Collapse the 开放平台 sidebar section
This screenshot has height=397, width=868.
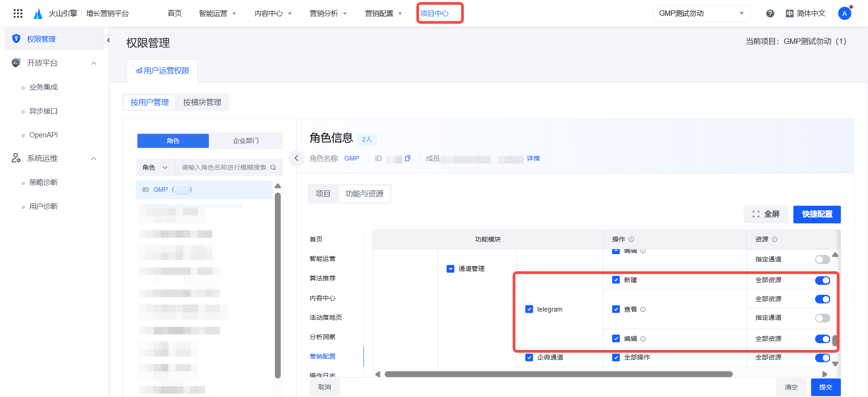(x=94, y=63)
